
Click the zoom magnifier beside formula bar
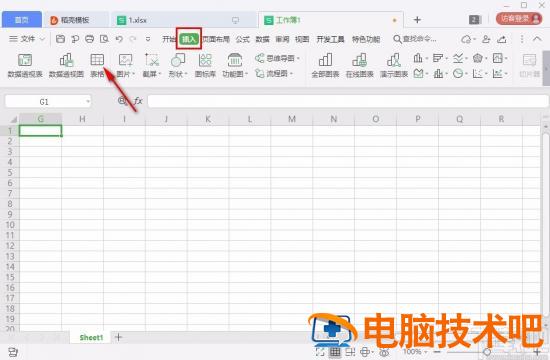[x=122, y=101]
